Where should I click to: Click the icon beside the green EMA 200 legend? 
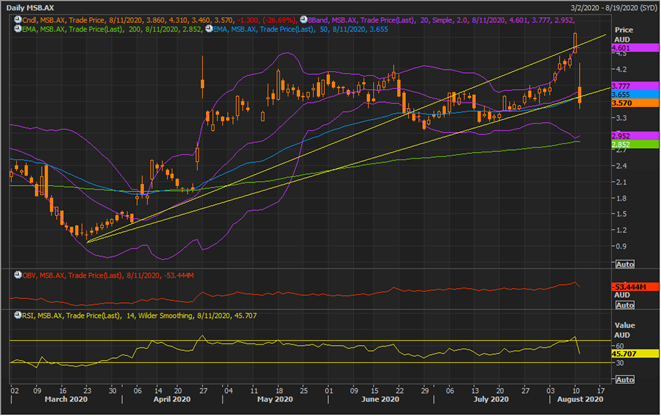[x=18, y=29]
